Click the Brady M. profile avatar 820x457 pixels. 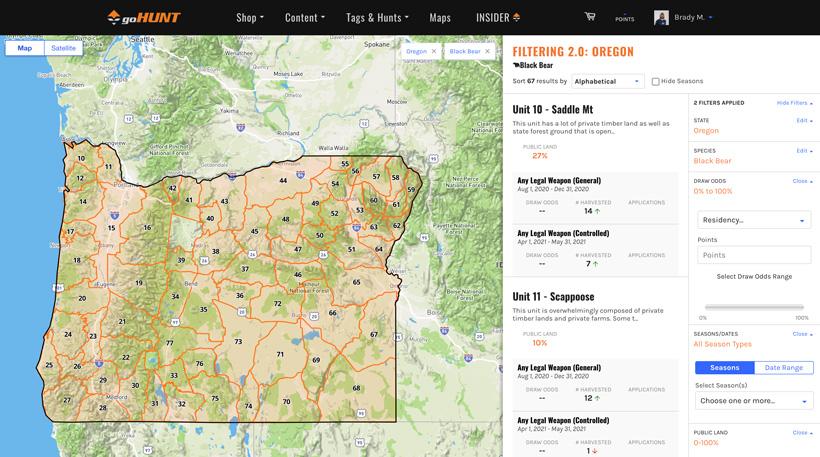(x=661, y=17)
